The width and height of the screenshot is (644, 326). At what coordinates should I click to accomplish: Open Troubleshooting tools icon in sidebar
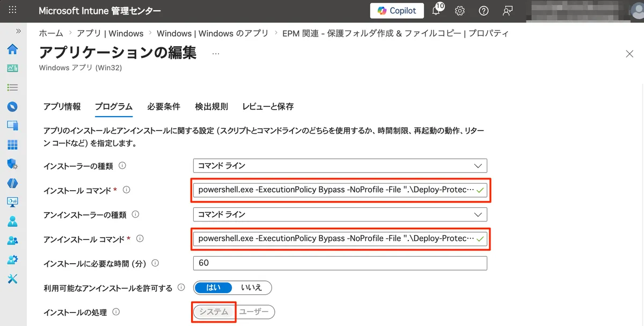12,279
